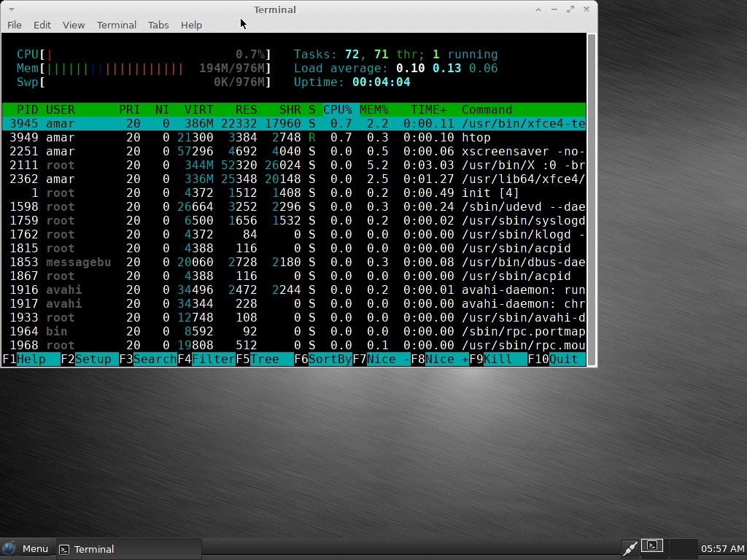Select process 3945 xfce4-terminal row
Image resolution: width=747 pixels, height=560 pixels.
tap(294, 124)
